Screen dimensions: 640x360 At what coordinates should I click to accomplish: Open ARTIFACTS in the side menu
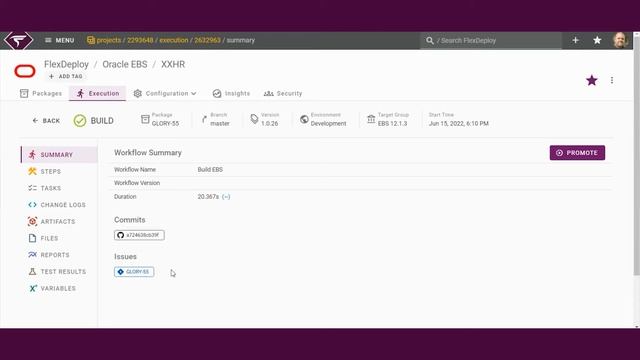(59, 222)
